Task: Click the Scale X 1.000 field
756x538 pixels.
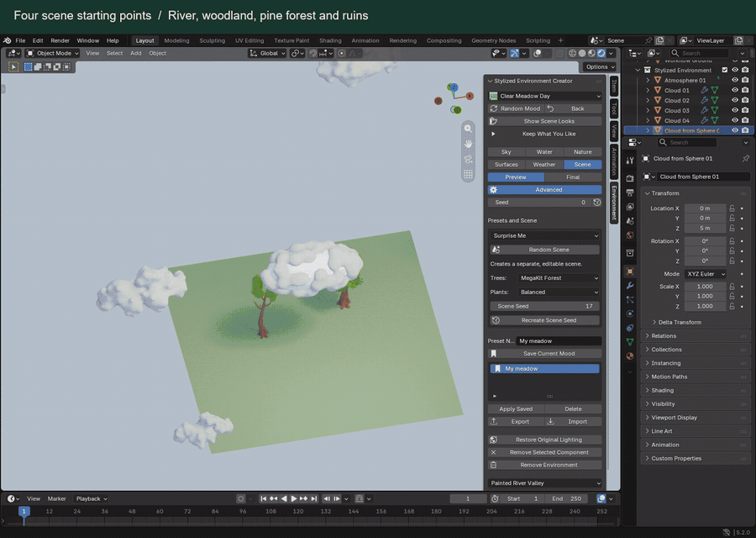Action: click(x=705, y=286)
